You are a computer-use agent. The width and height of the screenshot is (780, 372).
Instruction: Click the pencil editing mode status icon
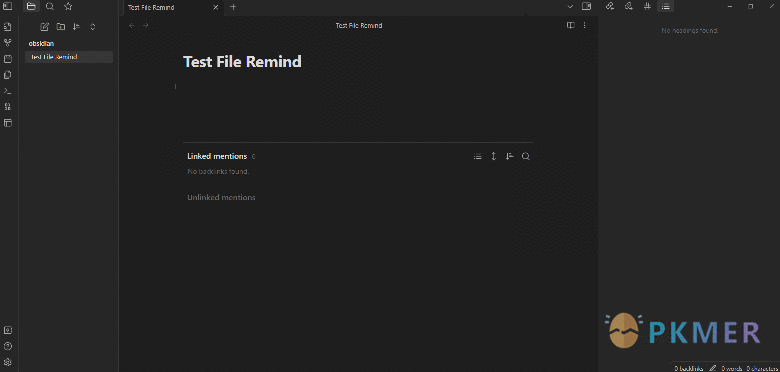tap(712, 368)
